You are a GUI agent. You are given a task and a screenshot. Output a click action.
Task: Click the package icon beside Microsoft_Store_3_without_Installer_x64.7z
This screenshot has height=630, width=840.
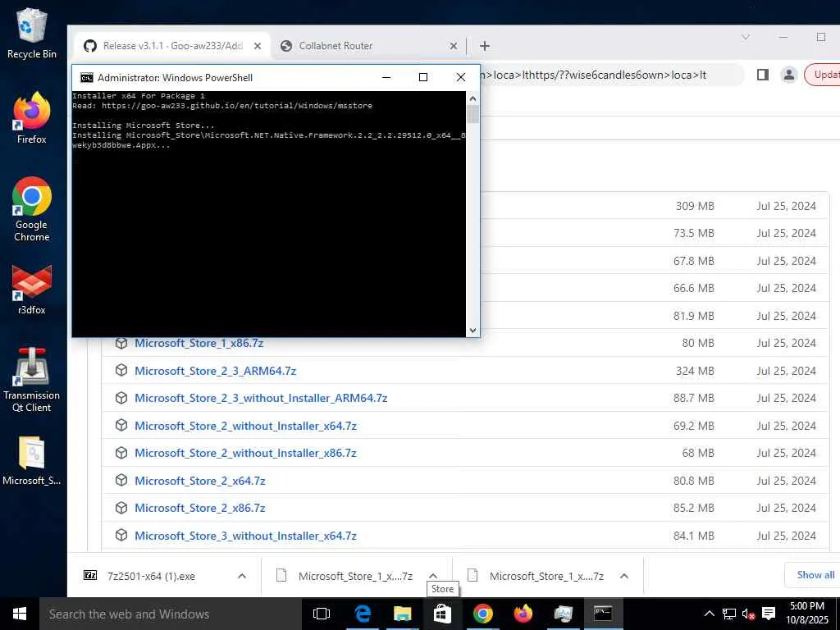pos(121,536)
